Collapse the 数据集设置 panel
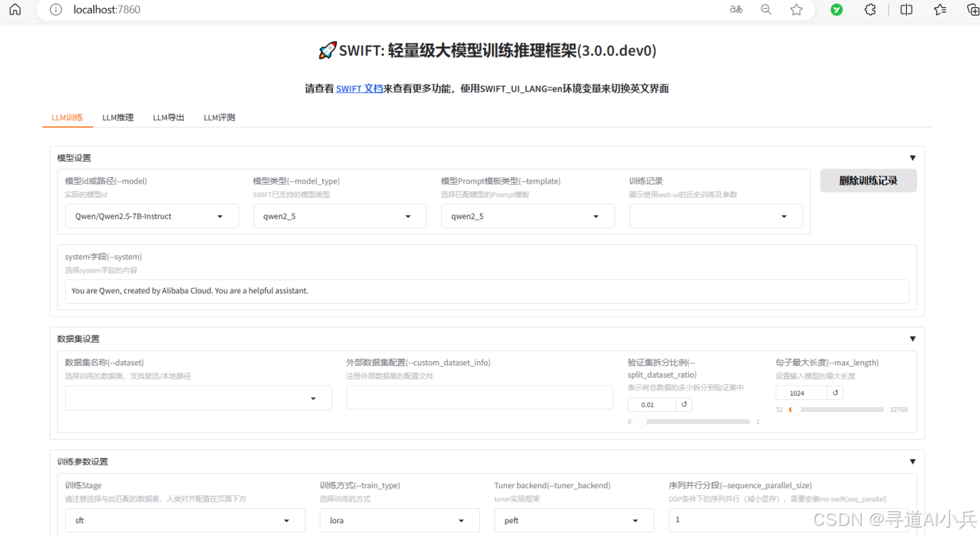Image resolution: width=980 pixels, height=536 pixels. pos(912,338)
